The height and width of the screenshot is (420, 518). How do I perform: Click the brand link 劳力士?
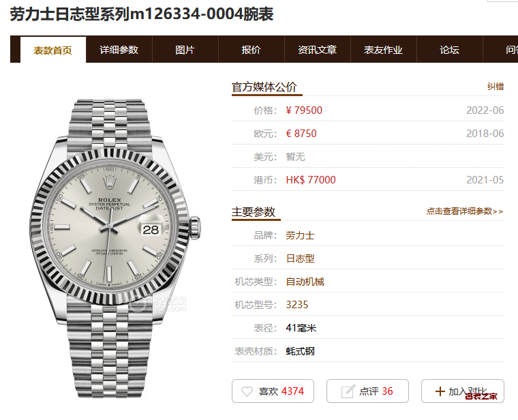(300, 235)
